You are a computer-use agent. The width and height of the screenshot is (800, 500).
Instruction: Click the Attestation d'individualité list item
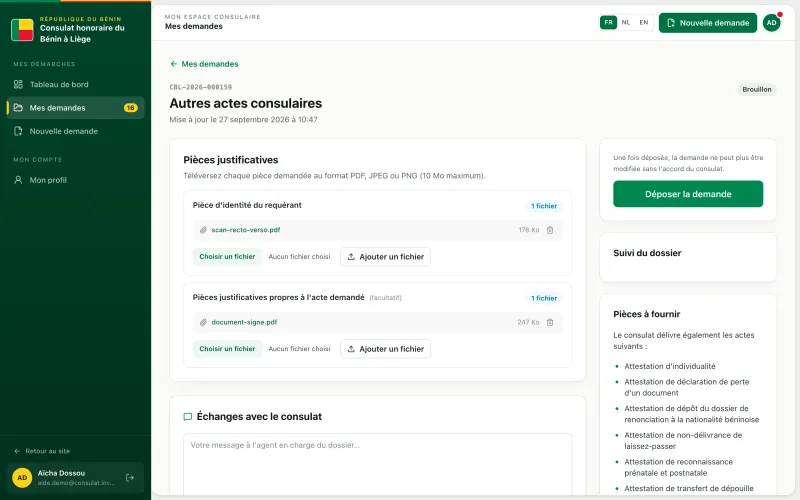669,366
